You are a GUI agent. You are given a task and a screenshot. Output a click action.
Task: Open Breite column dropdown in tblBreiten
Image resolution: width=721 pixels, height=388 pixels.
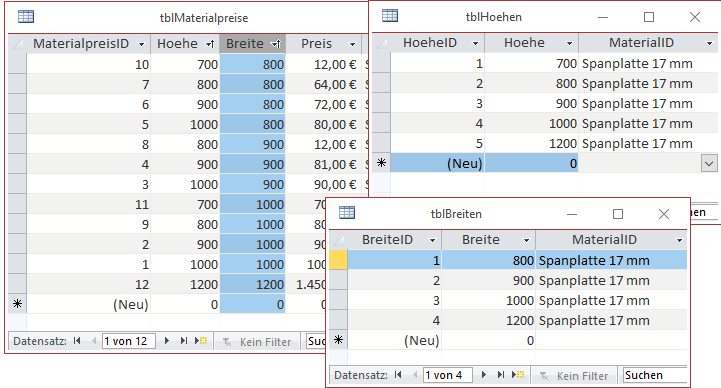[526, 240]
